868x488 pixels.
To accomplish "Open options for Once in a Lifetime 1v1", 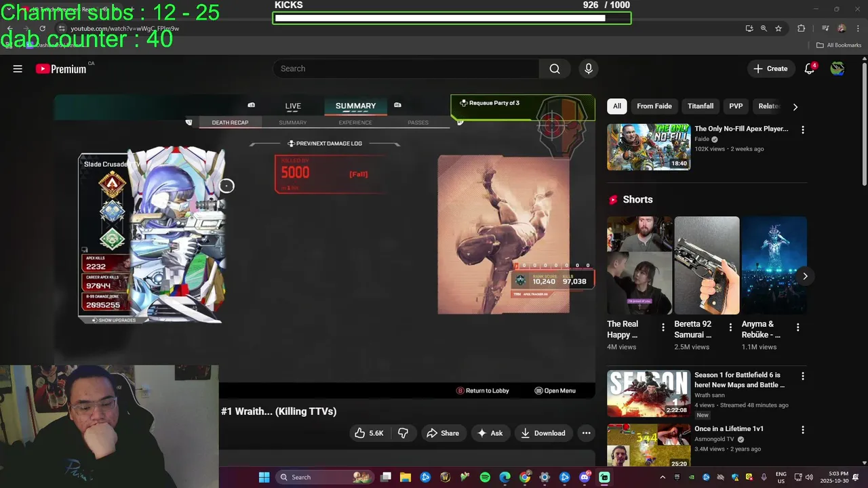I will pos(803,430).
